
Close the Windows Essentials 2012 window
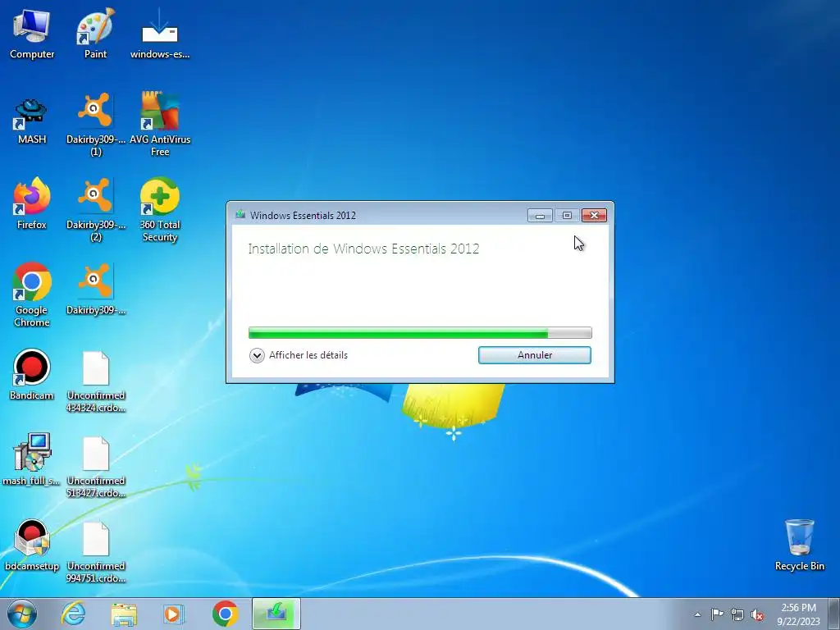pyautogui.click(x=594, y=216)
